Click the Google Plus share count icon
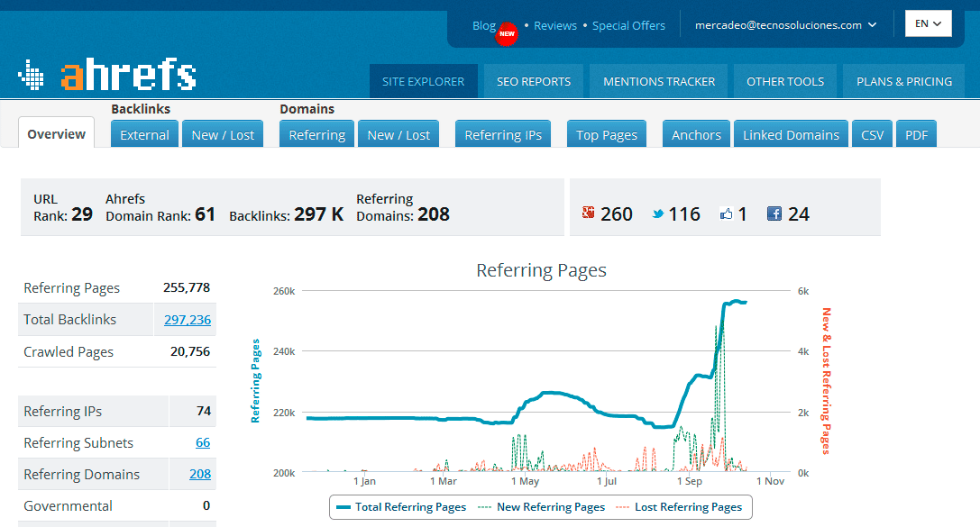The image size is (980, 527). [x=588, y=213]
